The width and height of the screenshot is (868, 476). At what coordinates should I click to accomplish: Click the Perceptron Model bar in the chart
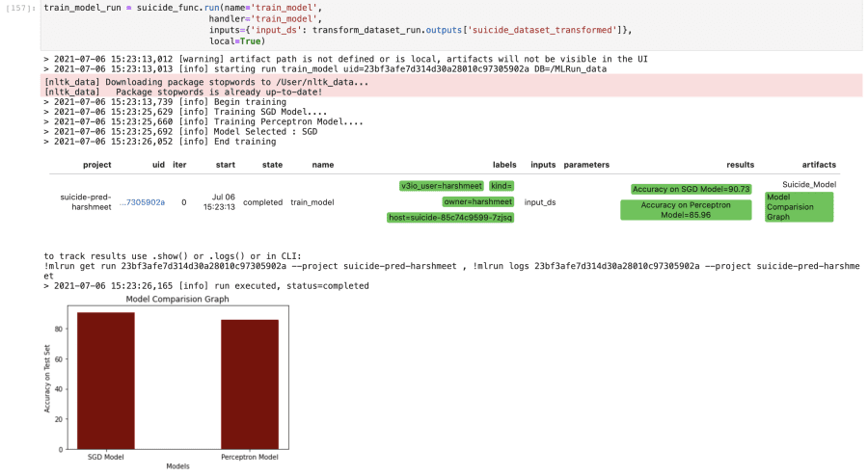point(250,384)
